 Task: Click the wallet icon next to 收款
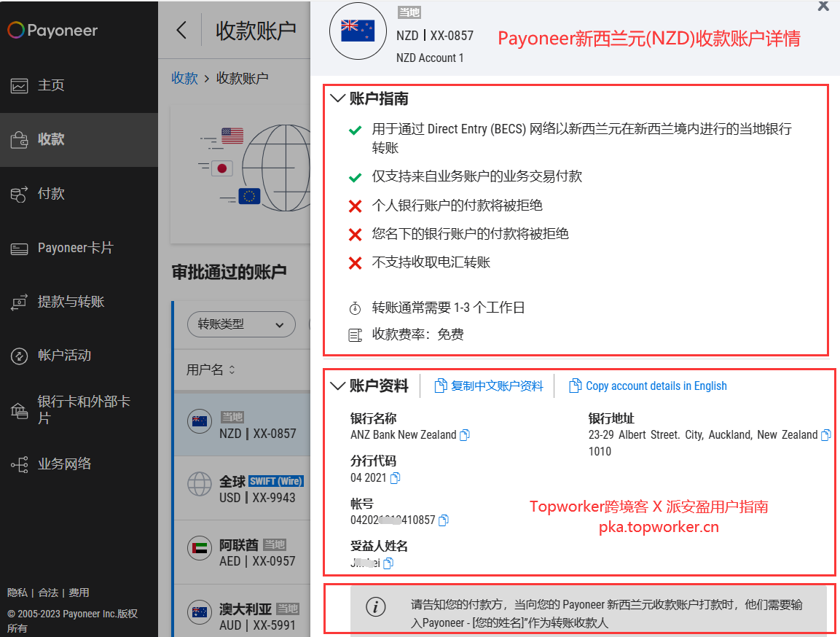[19, 140]
